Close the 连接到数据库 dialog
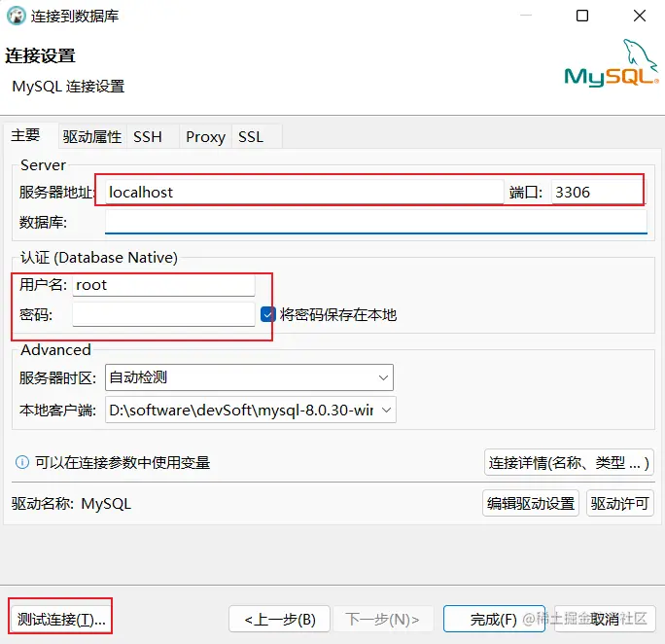The image size is (665, 644). (x=639, y=17)
